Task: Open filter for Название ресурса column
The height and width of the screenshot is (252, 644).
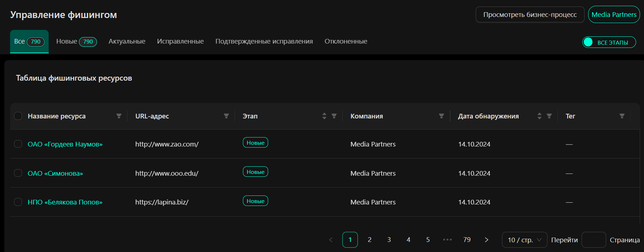Action: pyautogui.click(x=119, y=116)
